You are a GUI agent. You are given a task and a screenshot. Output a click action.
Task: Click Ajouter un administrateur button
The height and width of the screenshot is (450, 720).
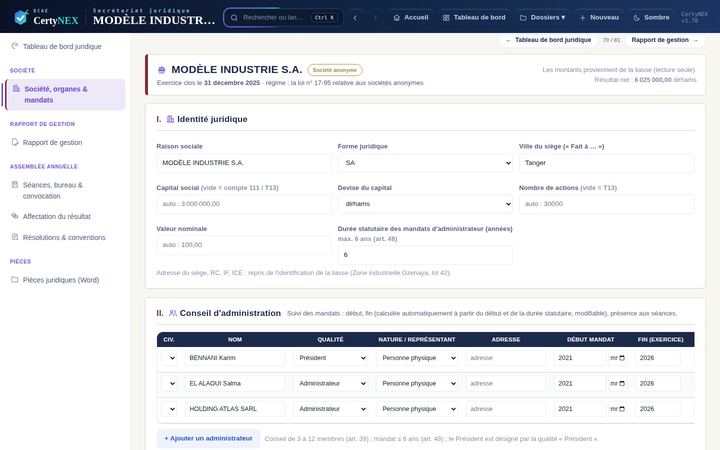(x=208, y=439)
